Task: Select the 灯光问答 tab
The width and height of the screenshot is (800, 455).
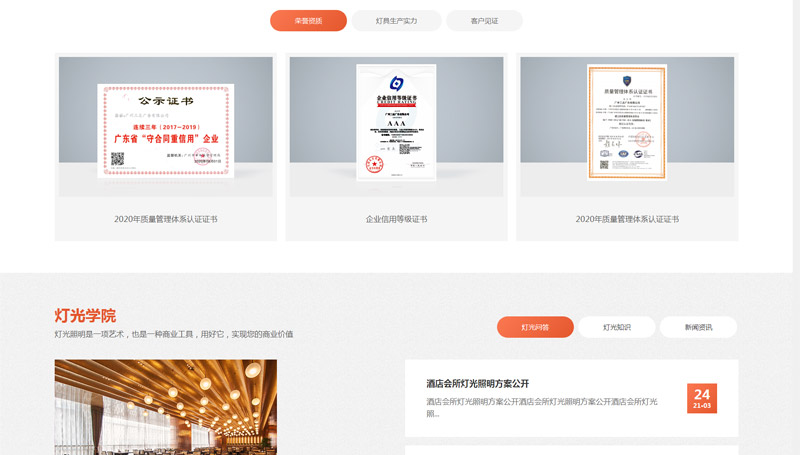Action: point(535,327)
